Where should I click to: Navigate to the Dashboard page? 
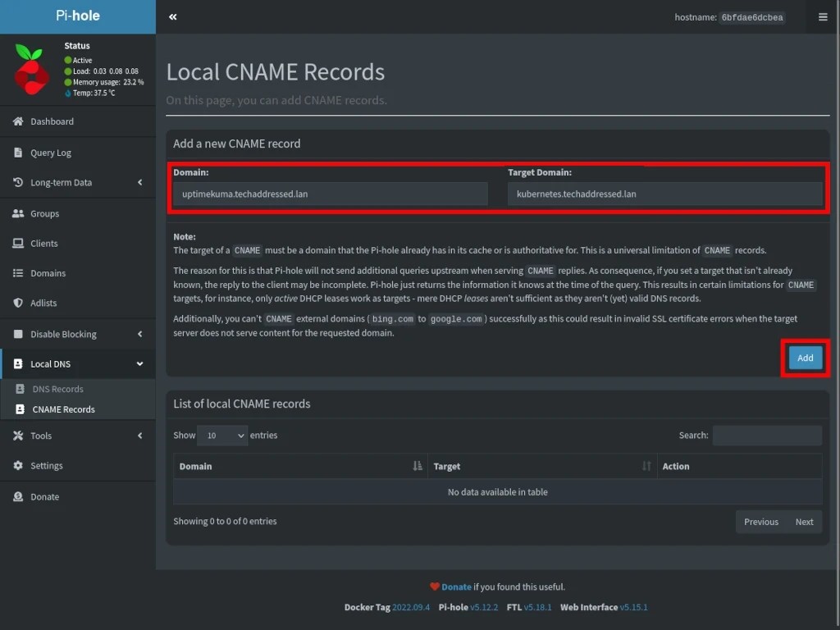[x=49, y=121]
